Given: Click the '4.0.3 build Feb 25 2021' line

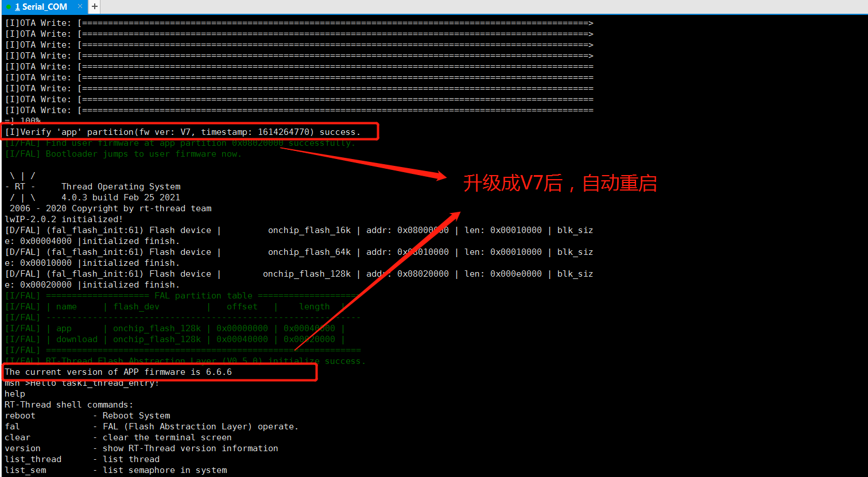Looking at the screenshot, I should (x=121, y=197).
